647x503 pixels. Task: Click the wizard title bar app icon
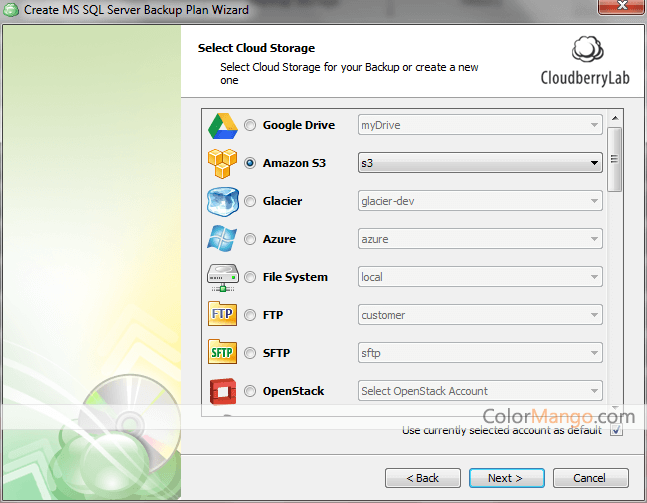11,10
